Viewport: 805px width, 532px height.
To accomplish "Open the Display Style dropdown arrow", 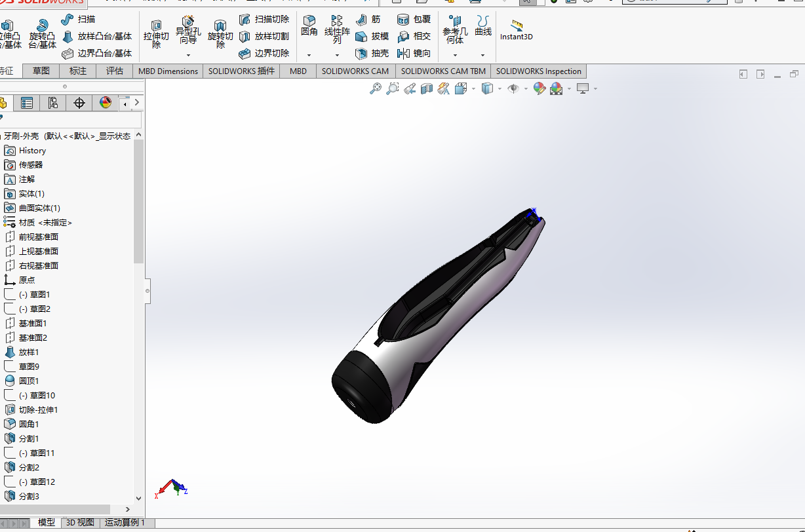I will (500, 88).
